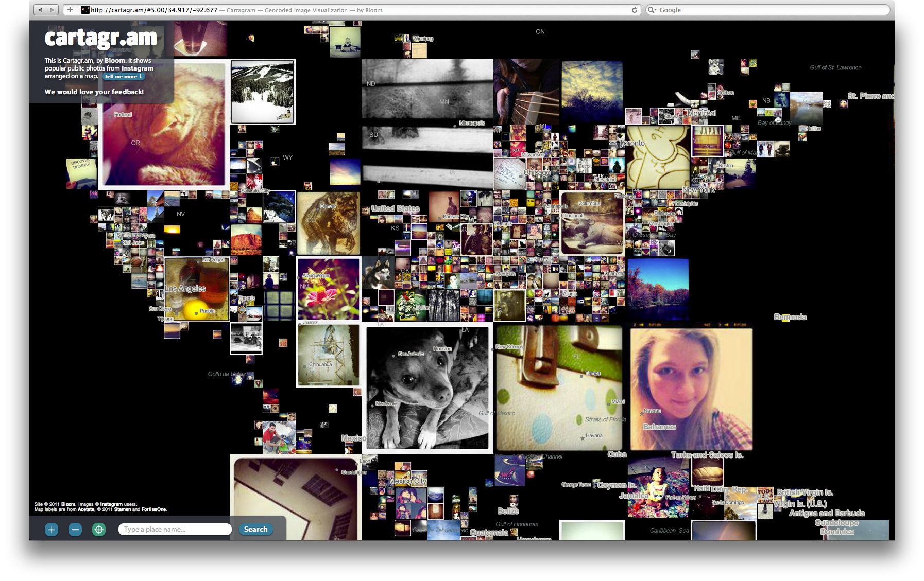Click the cartagr.am logo title
Screen dimensions: 924x581
100,38
